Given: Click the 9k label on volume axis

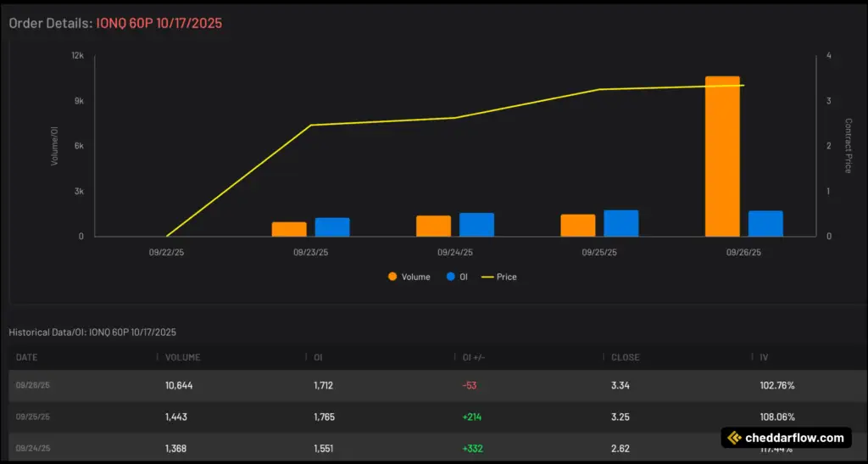Looking at the screenshot, I should (x=79, y=101).
